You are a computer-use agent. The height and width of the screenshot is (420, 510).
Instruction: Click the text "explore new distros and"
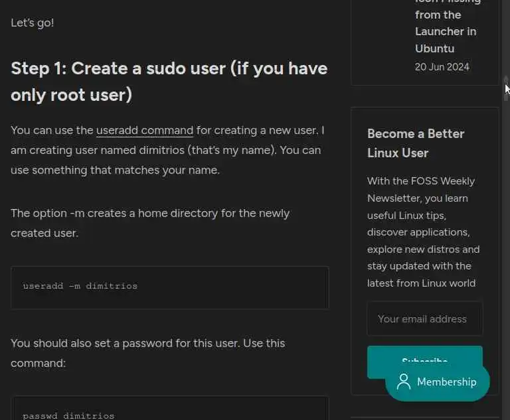423,249
